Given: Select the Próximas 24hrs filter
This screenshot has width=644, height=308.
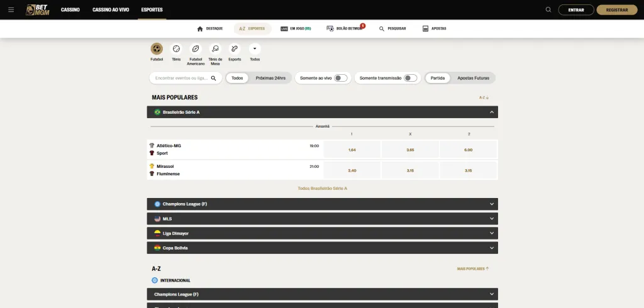Looking at the screenshot, I should (270, 78).
